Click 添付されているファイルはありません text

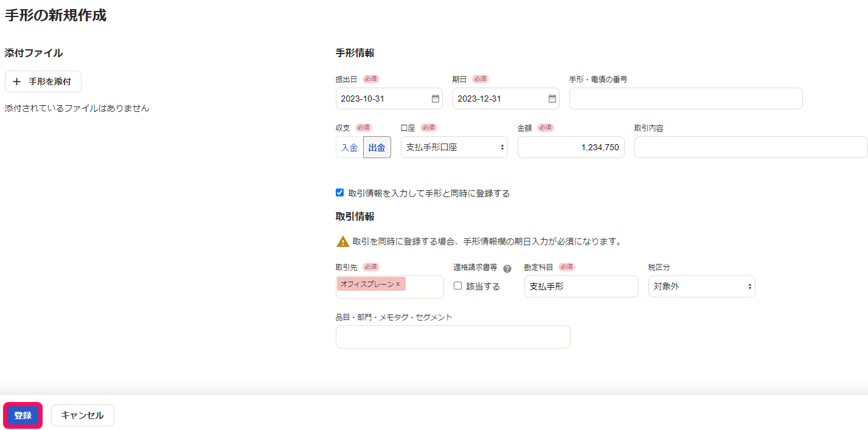click(77, 108)
